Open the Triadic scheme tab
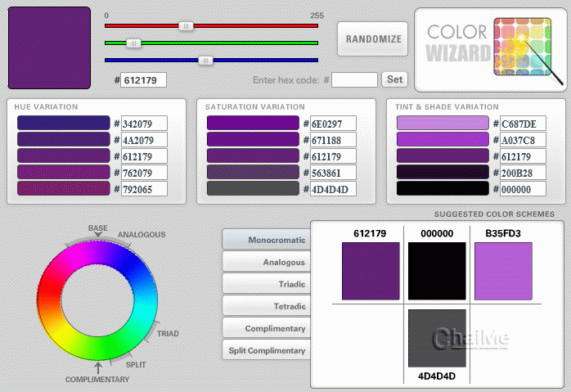 click(x=266, y=284)
